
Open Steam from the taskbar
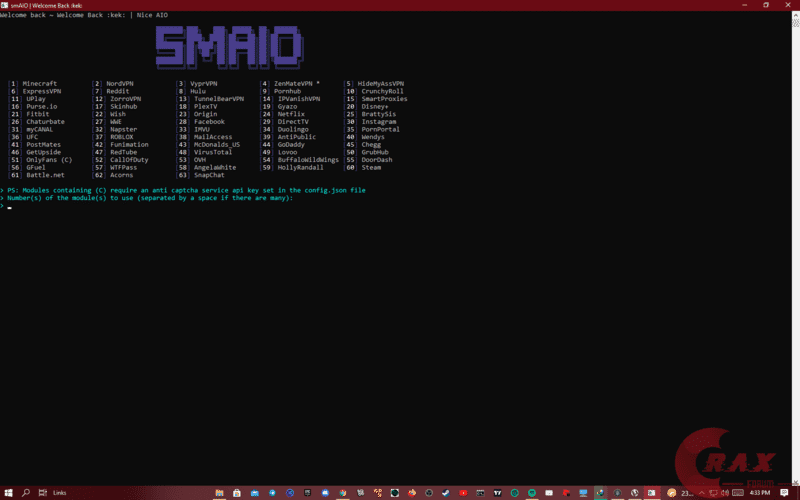(446, 493)
